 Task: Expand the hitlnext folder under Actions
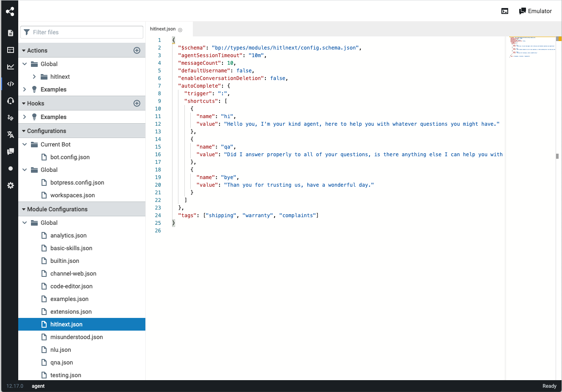[34, 77]
